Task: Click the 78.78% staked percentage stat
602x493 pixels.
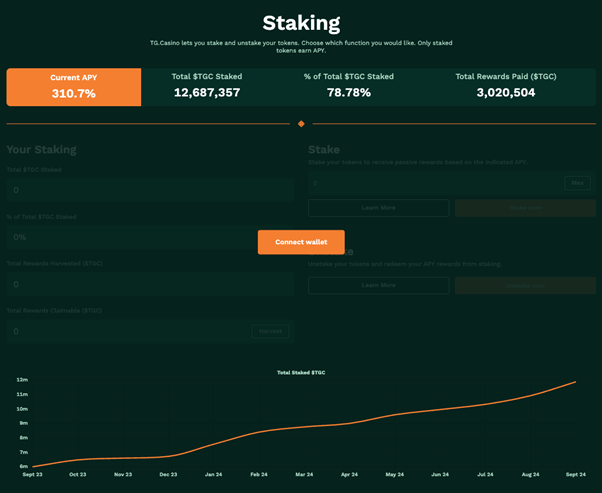Action: 349,86
